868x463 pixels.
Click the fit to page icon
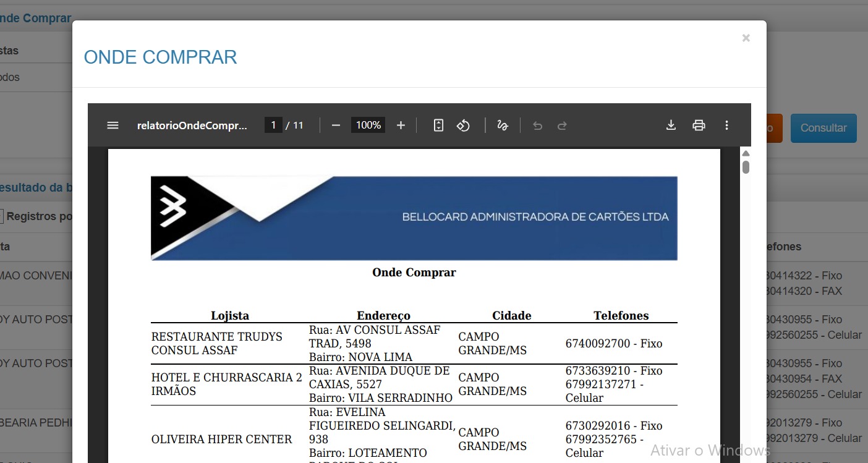click(438, 125)
